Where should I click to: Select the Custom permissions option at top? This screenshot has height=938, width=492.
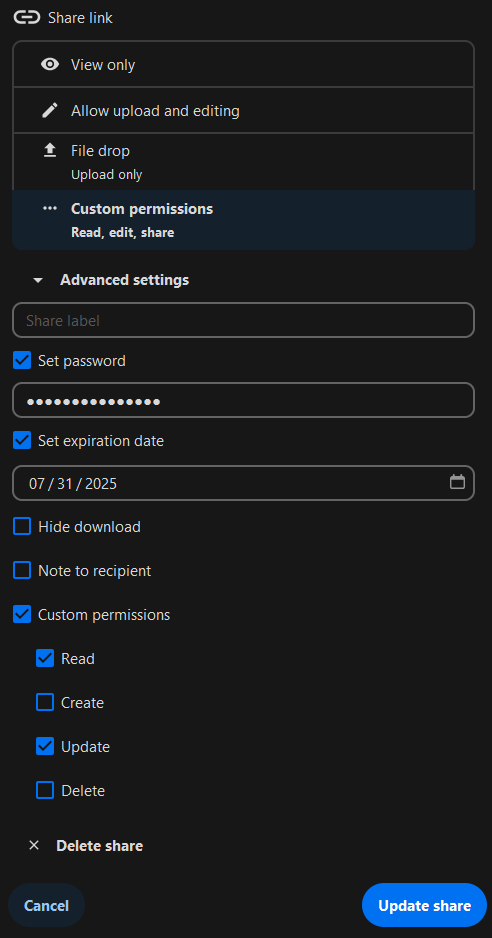click(244, 220)
